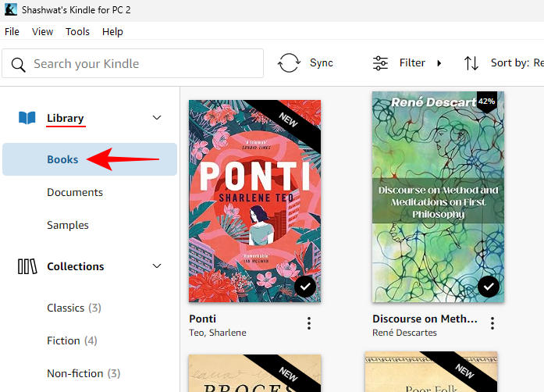Open the Tools menu
Screen dimensions: 544x392
tap(77, 31)
